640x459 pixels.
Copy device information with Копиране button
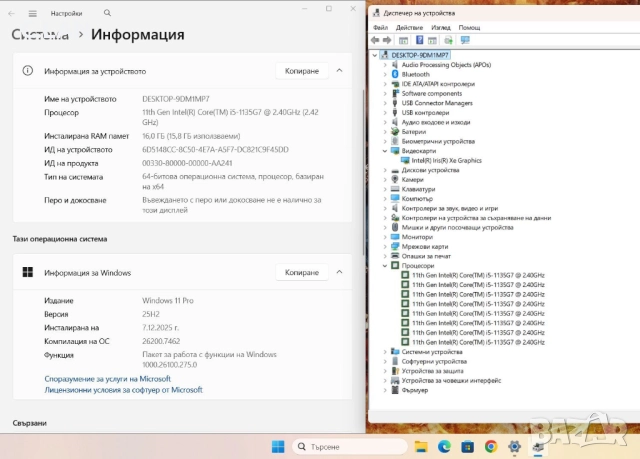(302, 71)
